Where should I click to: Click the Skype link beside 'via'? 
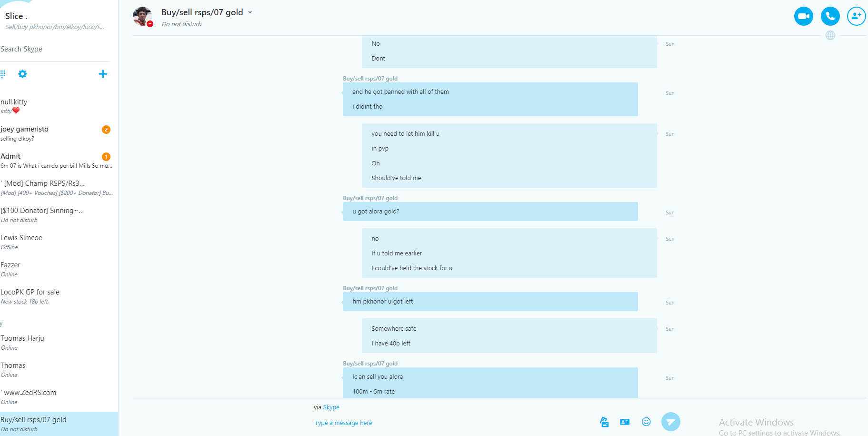click(331, 407)
